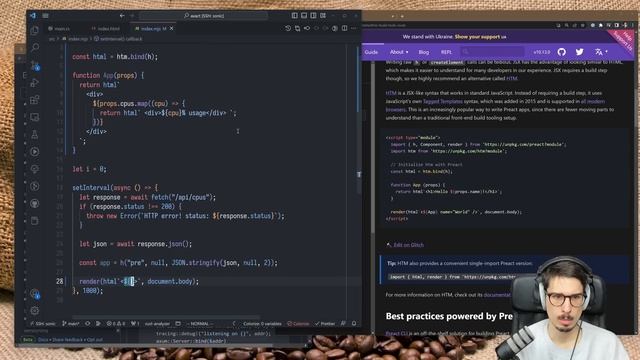This screenshot has height=360, width=640.
Task: Toggle the bottom panel layout icon
Action: click(x=304, y=16)
